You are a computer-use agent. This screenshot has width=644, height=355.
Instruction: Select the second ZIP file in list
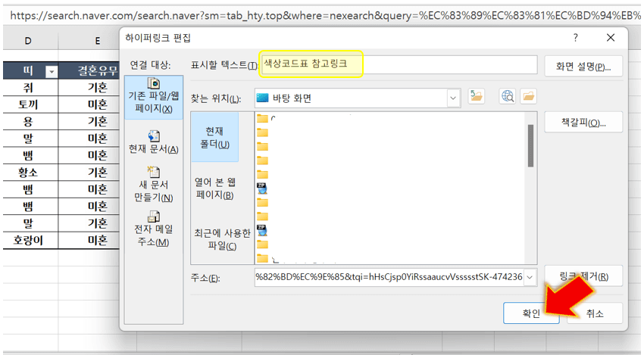click(262, 230)
